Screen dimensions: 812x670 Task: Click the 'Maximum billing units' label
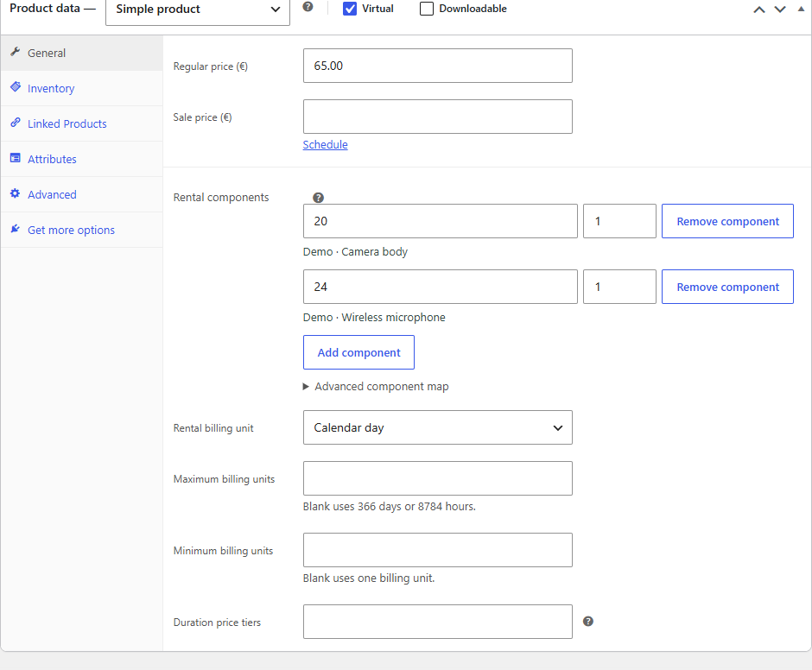click(225, 479)
